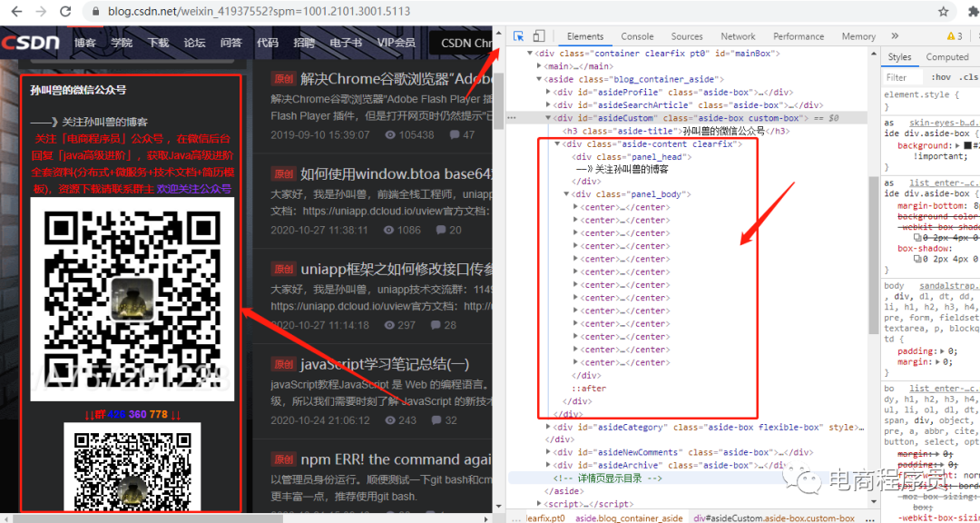Click the Styles Filter input

903,77
